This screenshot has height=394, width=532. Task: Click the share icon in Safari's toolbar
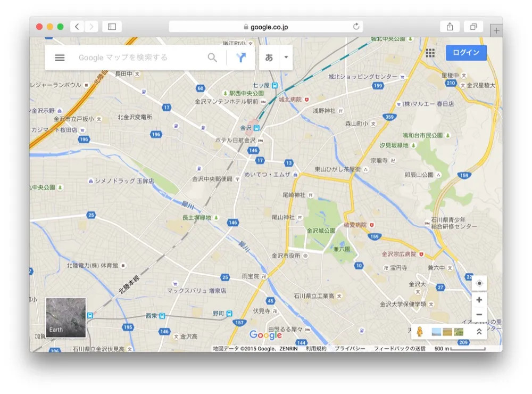coord(450,26)
